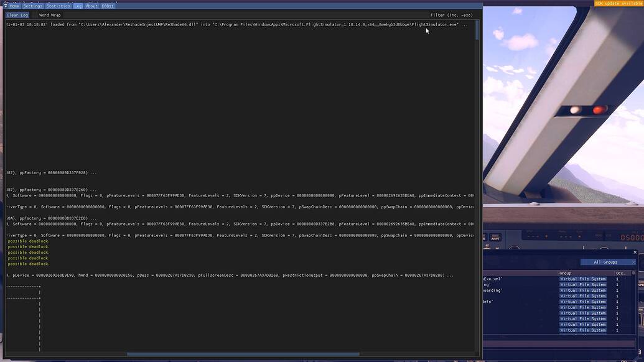Viewport: 644px width, 362px height.
Task: Open the Settings tab
Action: click(x=34, y=6)
